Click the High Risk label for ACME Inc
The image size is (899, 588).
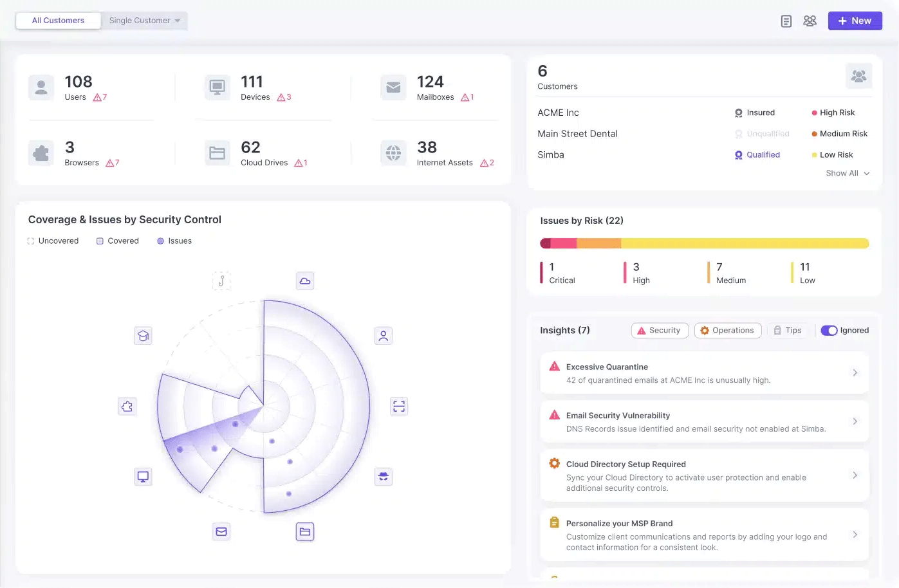[x=833, y=113]
